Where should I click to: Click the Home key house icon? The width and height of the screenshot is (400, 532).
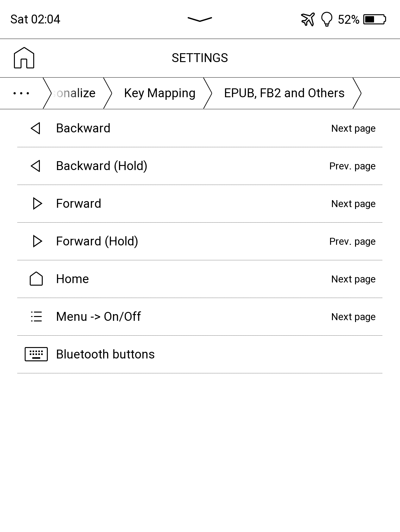(36, 279)
